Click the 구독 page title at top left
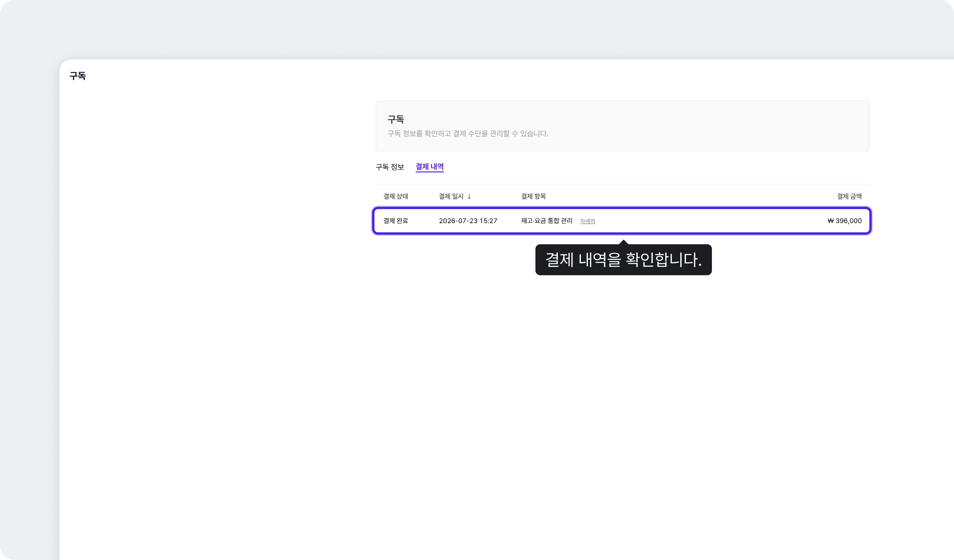The image size is (954, 560). [78, 76]
